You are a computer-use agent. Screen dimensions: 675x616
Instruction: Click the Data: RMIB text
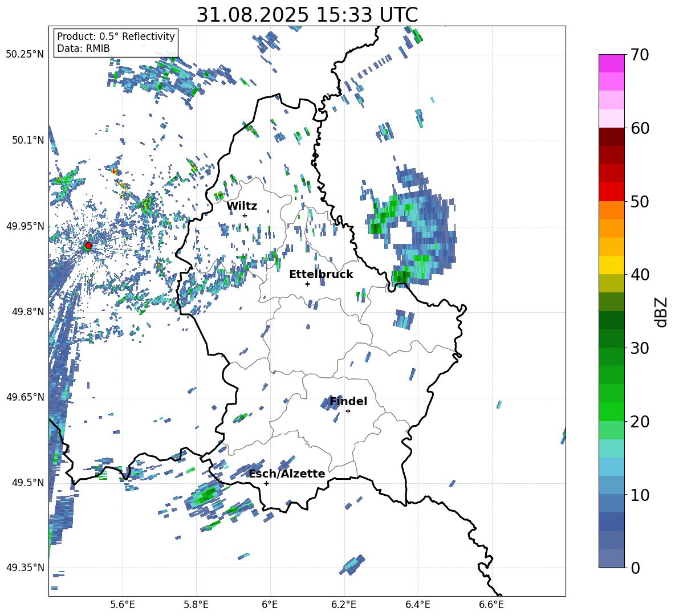[83, 48]
